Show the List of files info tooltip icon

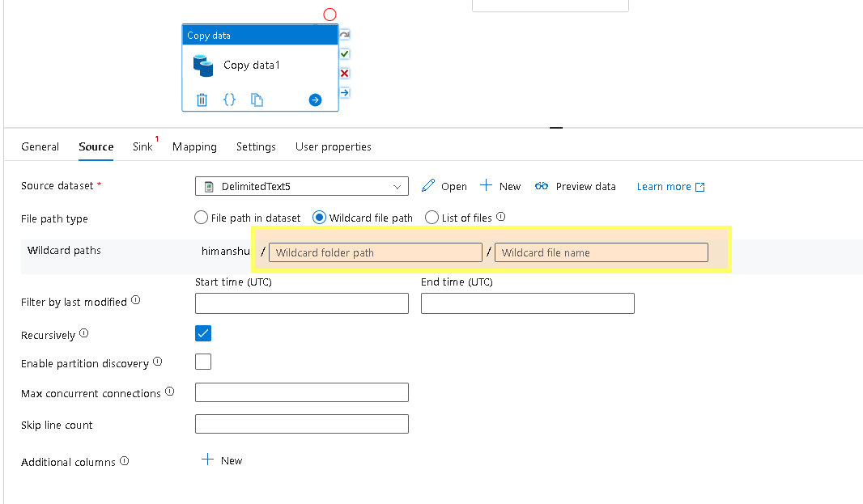[x=501, y=217]
